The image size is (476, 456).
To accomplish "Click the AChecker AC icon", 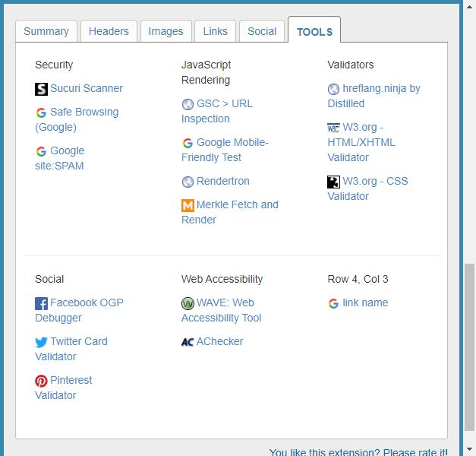I will click(188, 342).
